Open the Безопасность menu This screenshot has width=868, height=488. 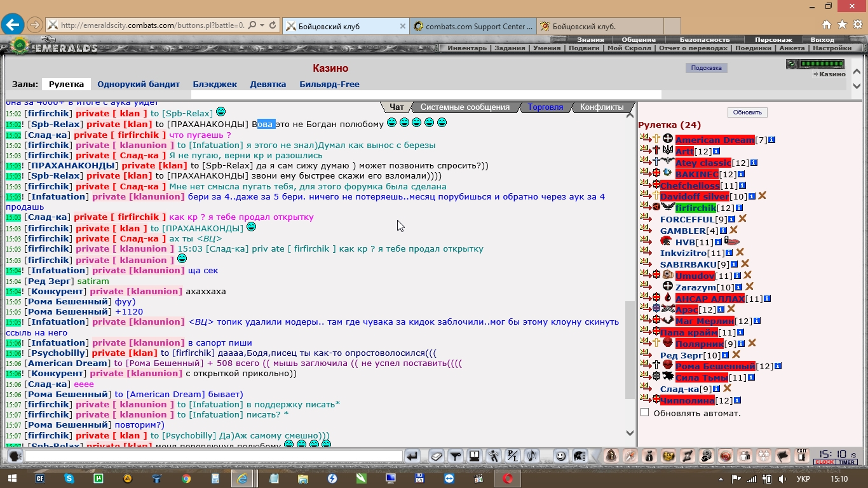[705, 39]
